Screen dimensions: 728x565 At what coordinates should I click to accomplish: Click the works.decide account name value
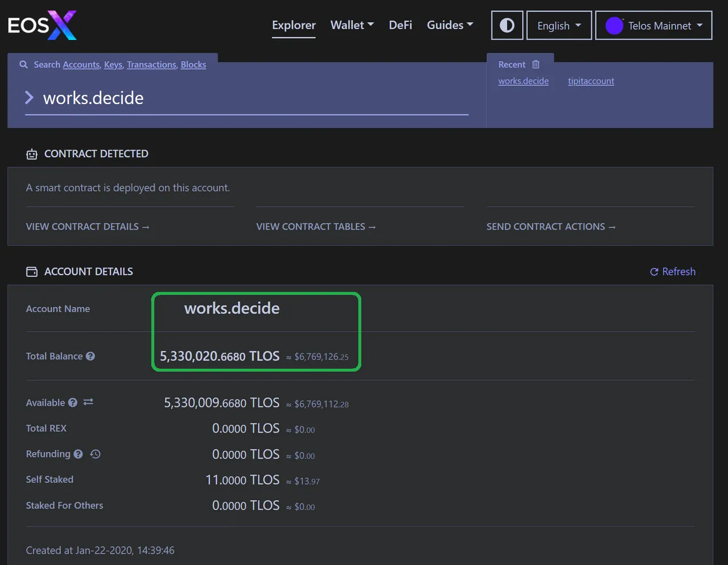[232, 308]
